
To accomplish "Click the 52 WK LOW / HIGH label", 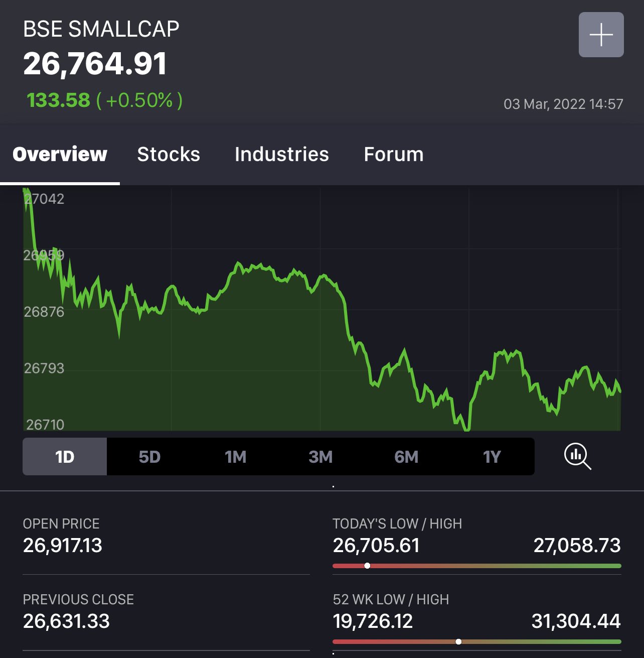I will pyautogui.click(x=391, y=599).
